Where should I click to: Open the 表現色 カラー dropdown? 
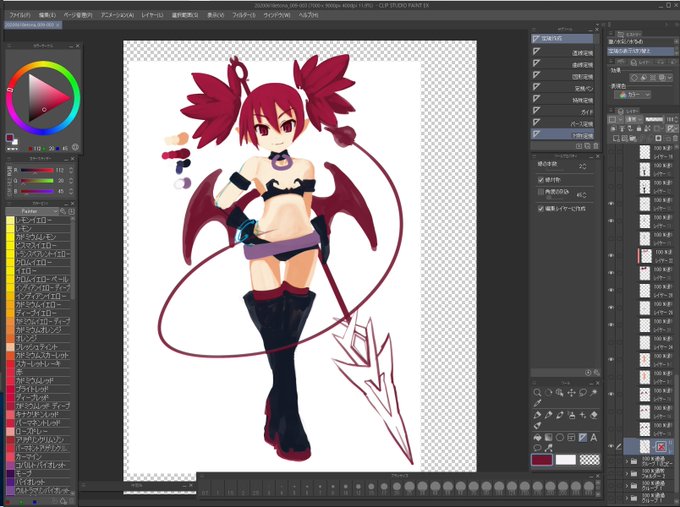635,95
